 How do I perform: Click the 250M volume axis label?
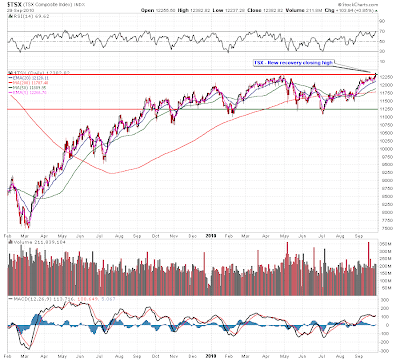(x=386, y=259)
